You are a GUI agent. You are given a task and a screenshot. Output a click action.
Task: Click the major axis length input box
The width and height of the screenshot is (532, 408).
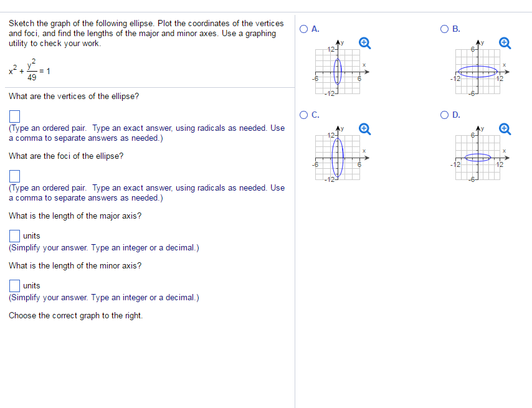[14, 235]
